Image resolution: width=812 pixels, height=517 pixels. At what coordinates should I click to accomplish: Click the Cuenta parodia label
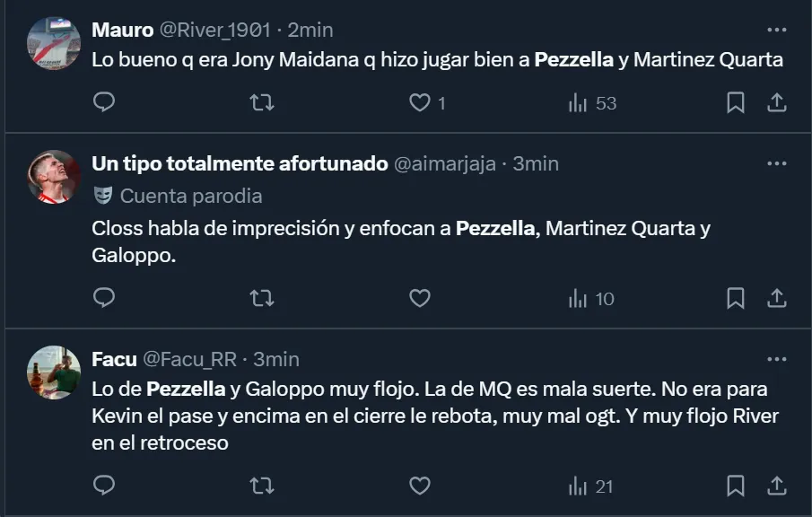pyautogui.click(x=190, y=196)
